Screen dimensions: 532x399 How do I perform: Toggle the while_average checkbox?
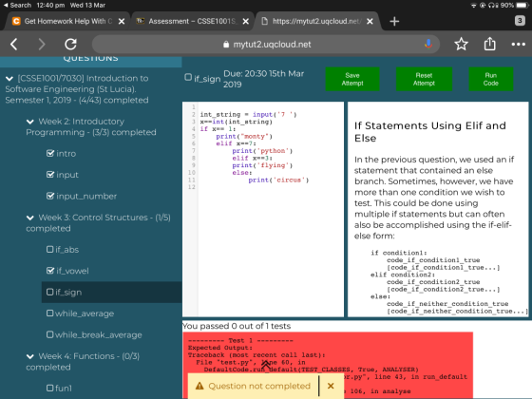click(49, 313)
